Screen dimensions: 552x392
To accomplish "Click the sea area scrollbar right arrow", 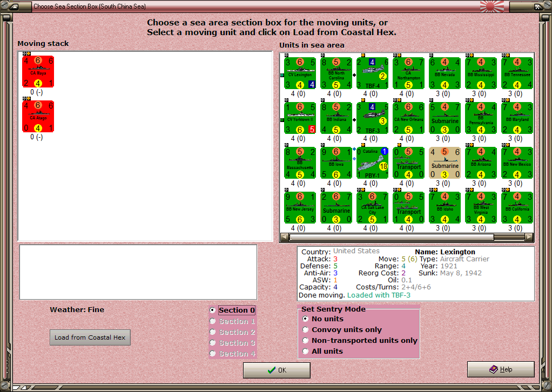I will [x=529, y=238].
